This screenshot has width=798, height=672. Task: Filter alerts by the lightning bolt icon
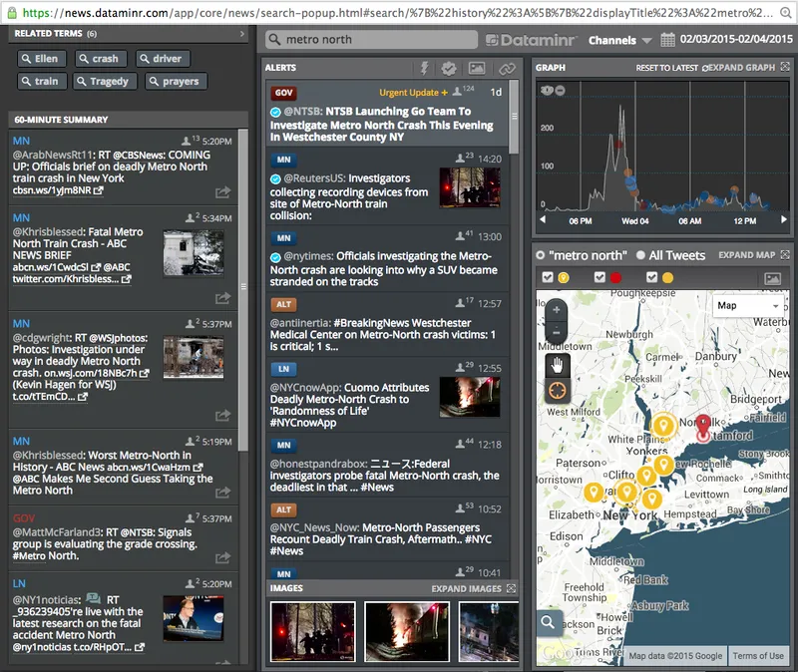click(423, 68)
